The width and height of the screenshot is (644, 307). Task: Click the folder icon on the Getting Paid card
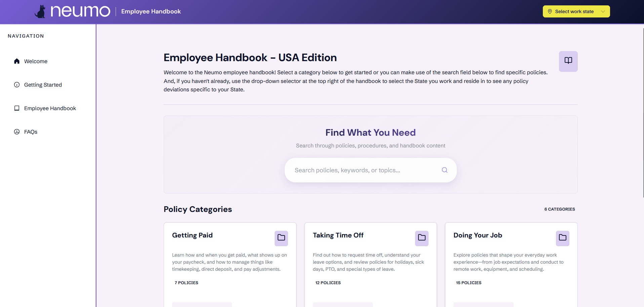(281, 238)
